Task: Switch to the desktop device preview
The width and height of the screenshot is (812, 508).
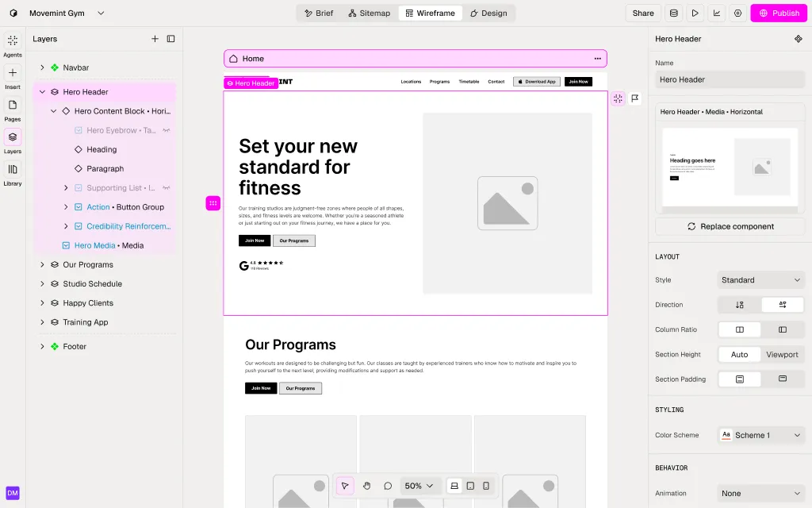Action: [454, 486]
